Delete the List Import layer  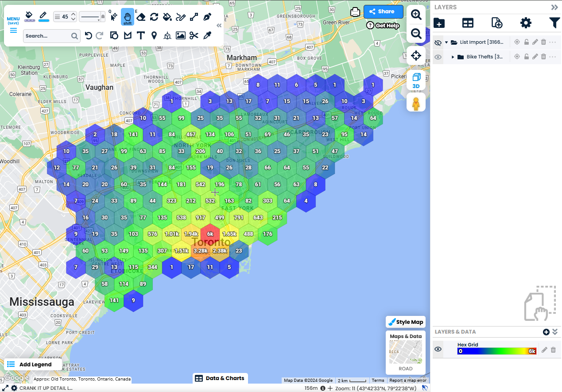[543, 42]
